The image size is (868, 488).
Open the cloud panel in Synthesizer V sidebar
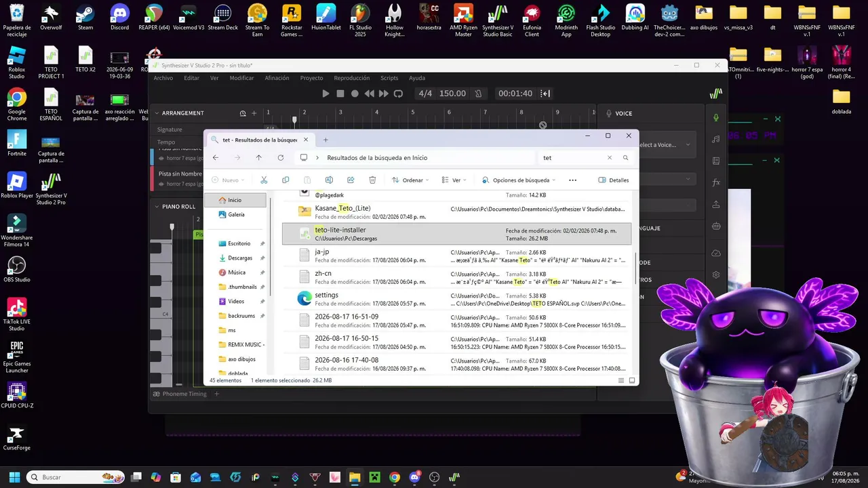click(716, 253)
